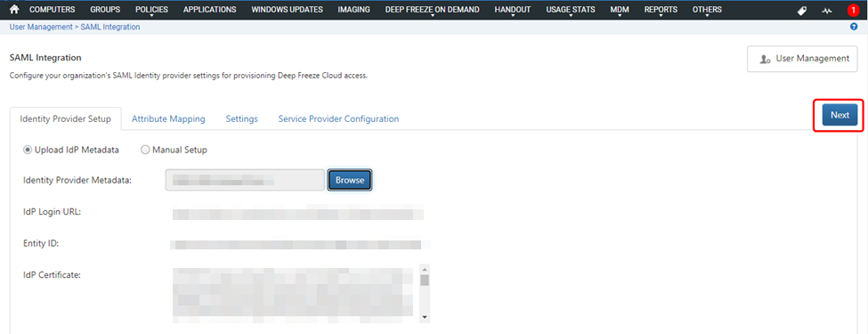Expand the POLICIES dropdown menu
This screenshot has height=334, width=868.
click(151, 10)
